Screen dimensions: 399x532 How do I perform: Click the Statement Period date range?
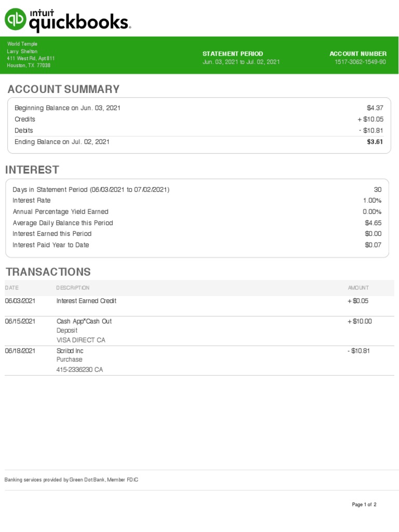tap(241, 62)
